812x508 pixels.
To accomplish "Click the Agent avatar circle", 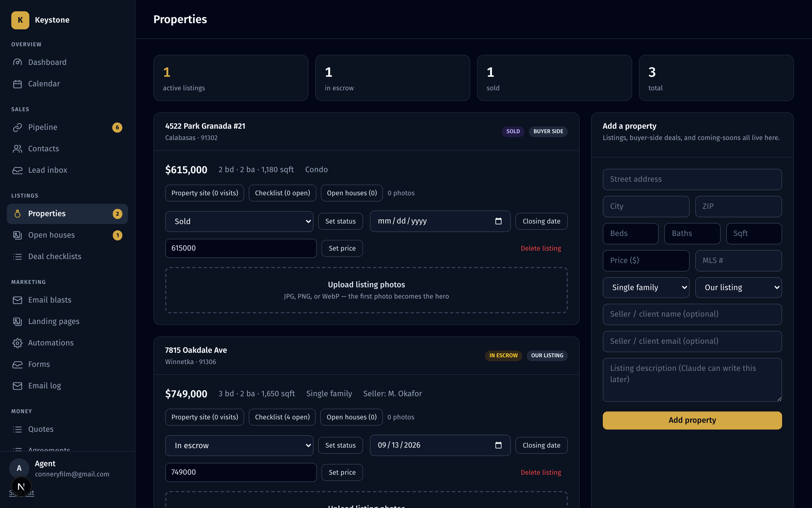I will pyautogui.click(x=19, y=468).
